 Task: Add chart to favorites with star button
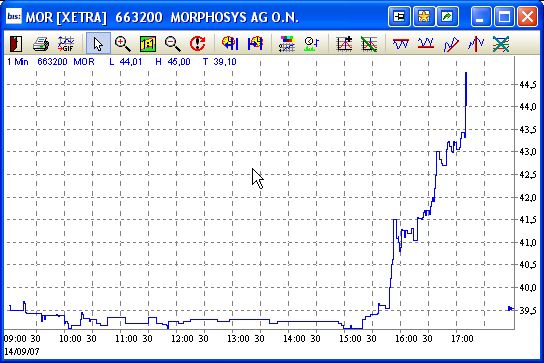pyautogui.click(x=424, y=16)
